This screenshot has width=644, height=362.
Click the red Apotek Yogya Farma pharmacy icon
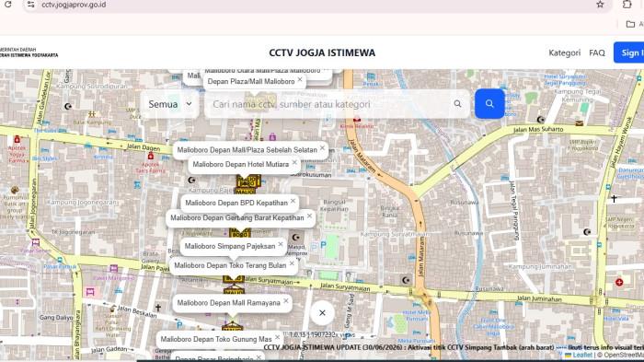pyautogui.click(x=17, y=139)
